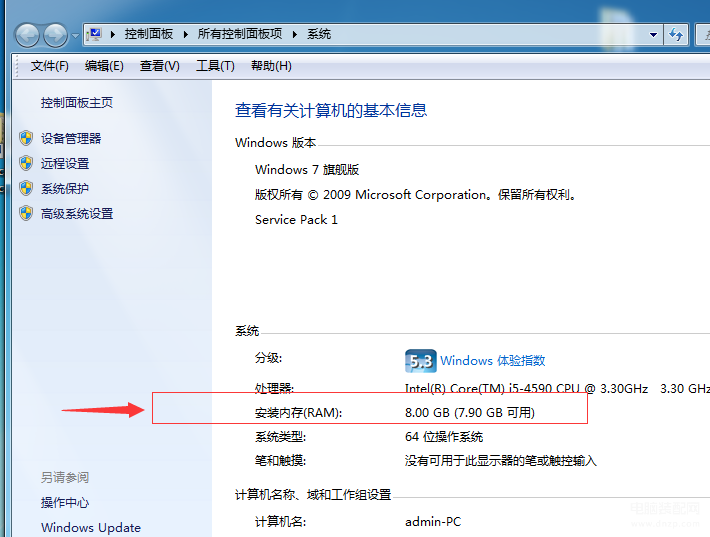This screenshot has height=537, width=710.
Task: Click the refresh button next to address bar
Action: [676, 34]
